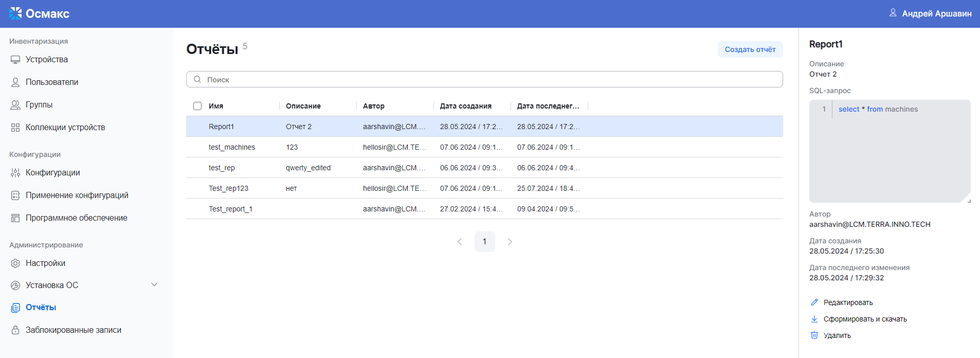
Task: Click the Группы people icon
Action: (15, 105)
